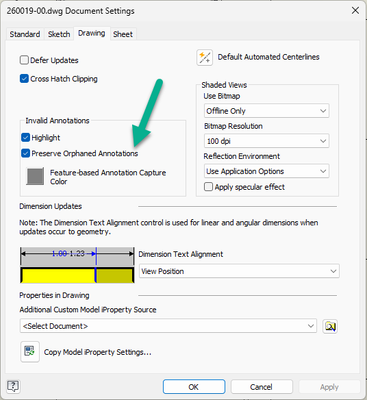Image resolution: width=367 pixels, height=400 pixels.
Task: Click the dimension alignment preview image
Action: click(x=77, y=265)
